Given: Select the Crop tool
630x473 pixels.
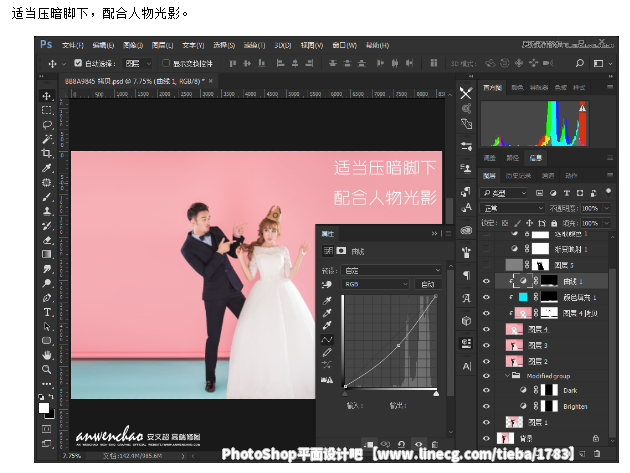Looking at the screenshot, I should (x=47, y=153).
